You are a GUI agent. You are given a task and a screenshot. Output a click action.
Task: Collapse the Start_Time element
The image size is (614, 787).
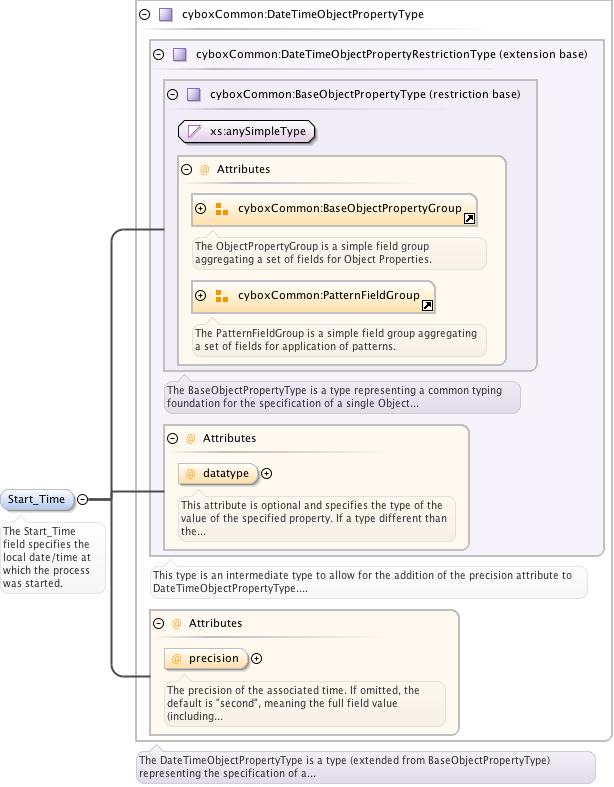[83, 499]
